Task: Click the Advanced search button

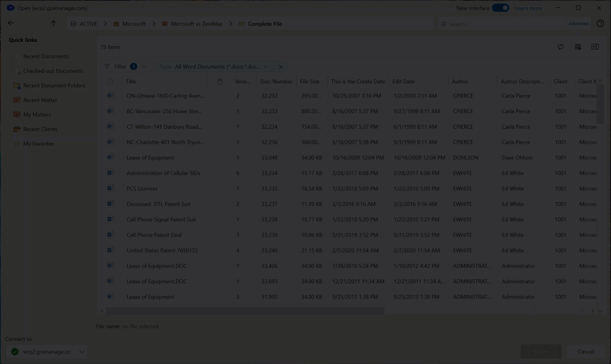Action: point(578,24)
